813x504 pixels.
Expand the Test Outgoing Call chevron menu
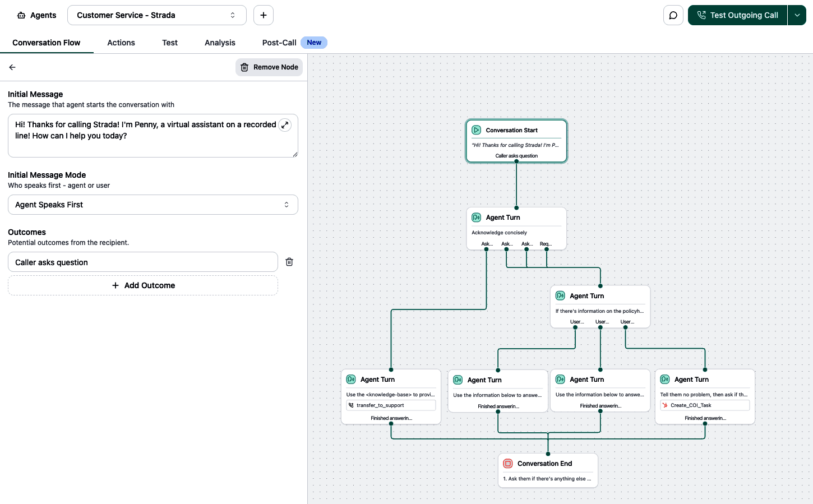[x=797, y=15]
